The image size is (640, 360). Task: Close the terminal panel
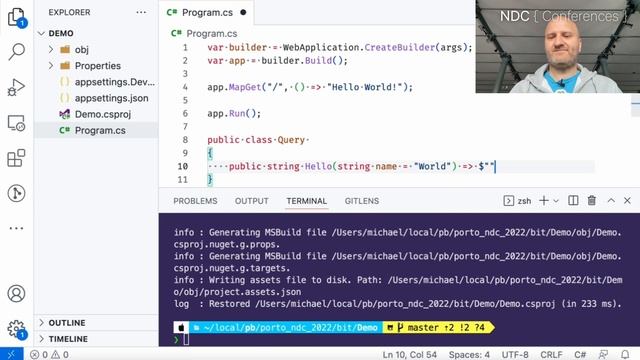point(627,200)
